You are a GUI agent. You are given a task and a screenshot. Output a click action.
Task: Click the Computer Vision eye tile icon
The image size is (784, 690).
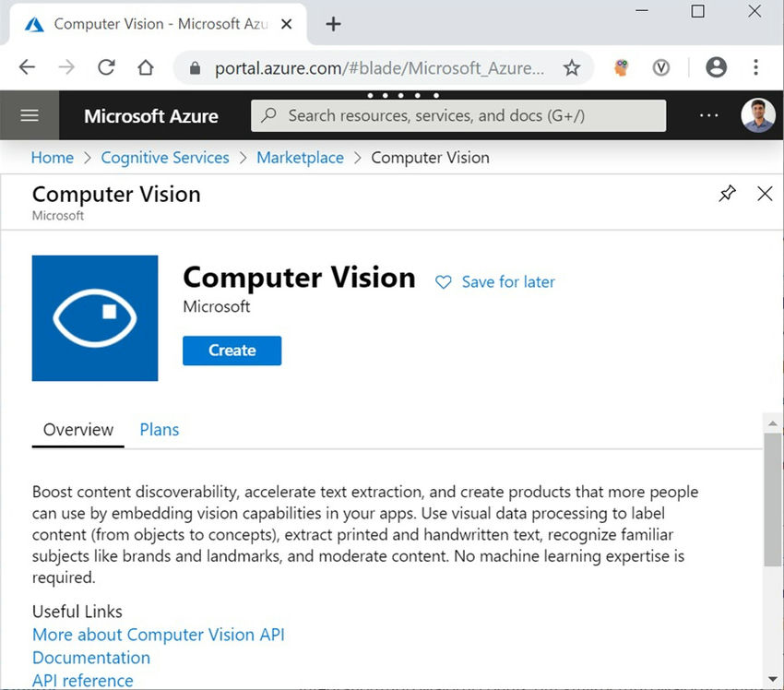click(95, 318)
